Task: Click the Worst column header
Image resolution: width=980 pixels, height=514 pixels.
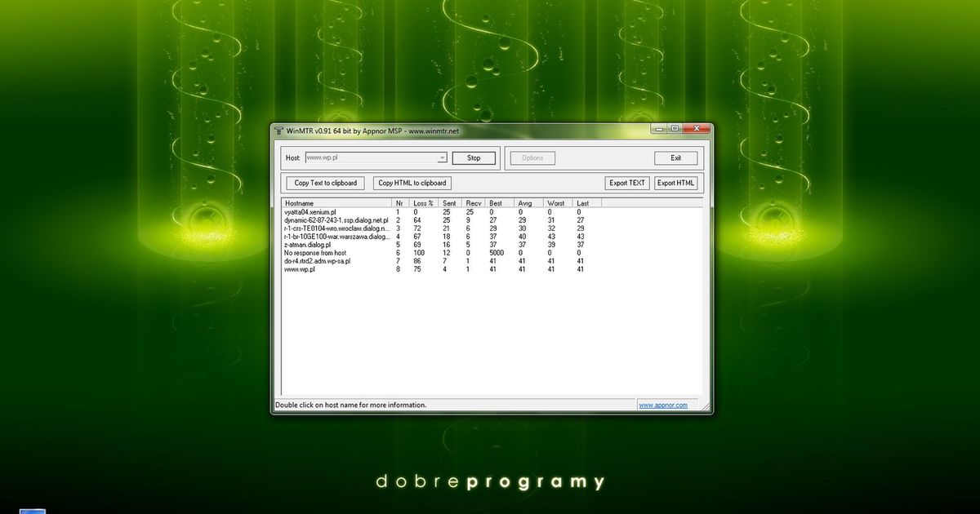Action: (x=555, y=202)
